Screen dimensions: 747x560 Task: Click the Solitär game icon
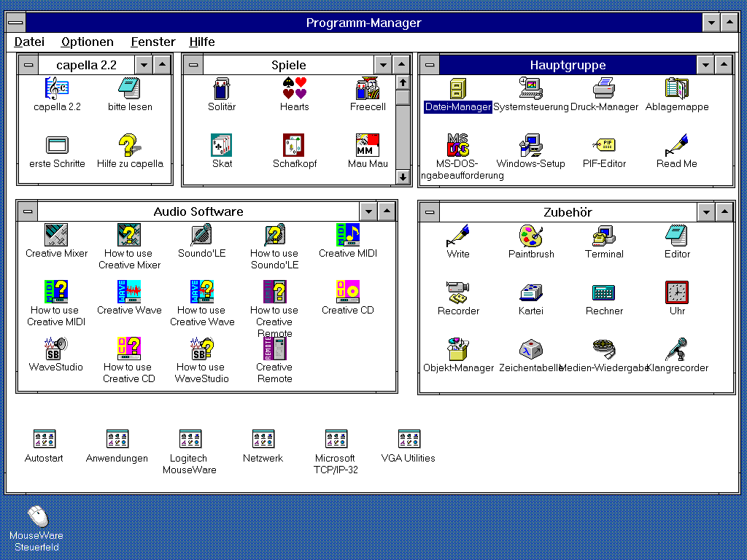tap(222, 89)
